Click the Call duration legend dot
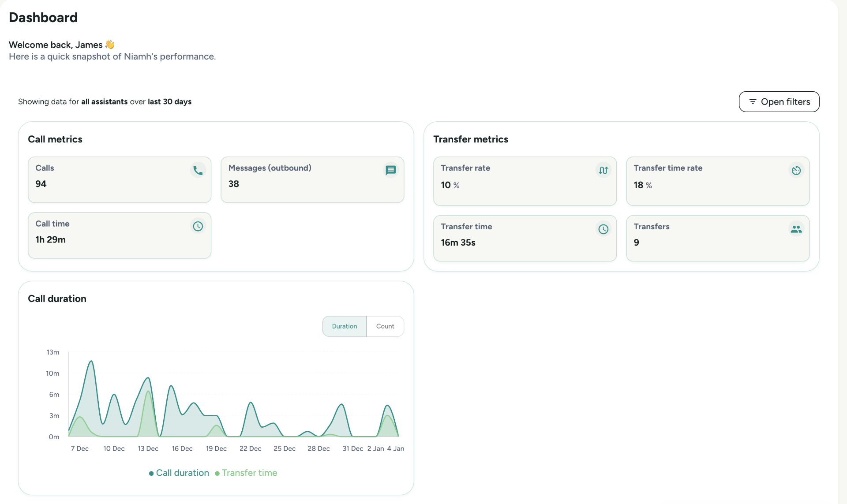This screenshot has height=504, width=847. click(151, 473)
